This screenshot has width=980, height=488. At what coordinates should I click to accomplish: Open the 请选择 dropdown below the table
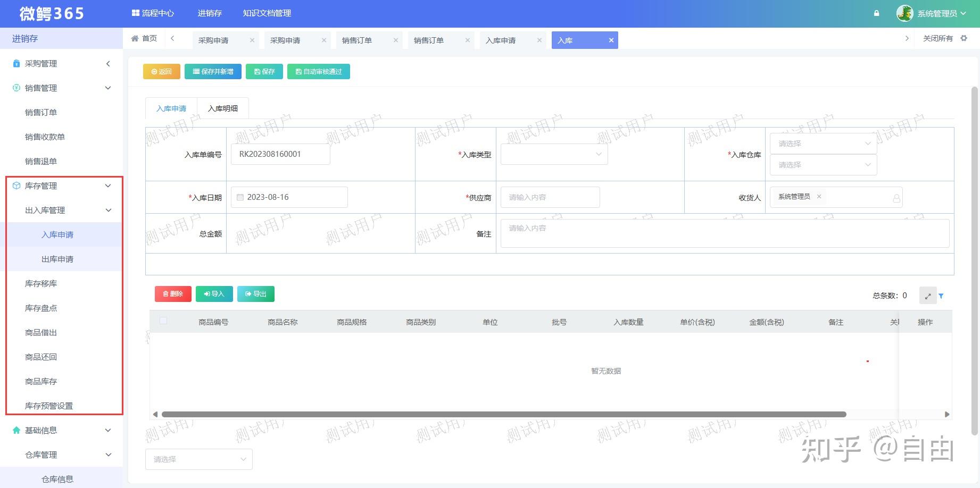(x=199, y=459)
